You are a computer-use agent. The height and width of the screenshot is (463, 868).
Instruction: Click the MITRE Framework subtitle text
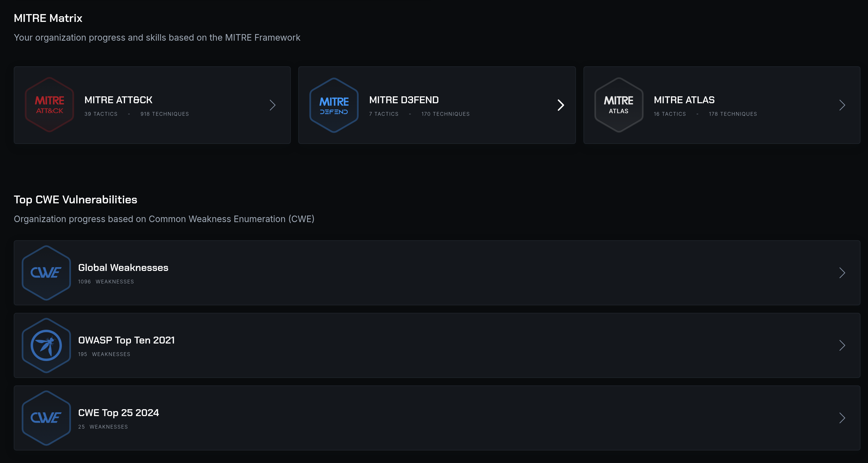(157, 38)
